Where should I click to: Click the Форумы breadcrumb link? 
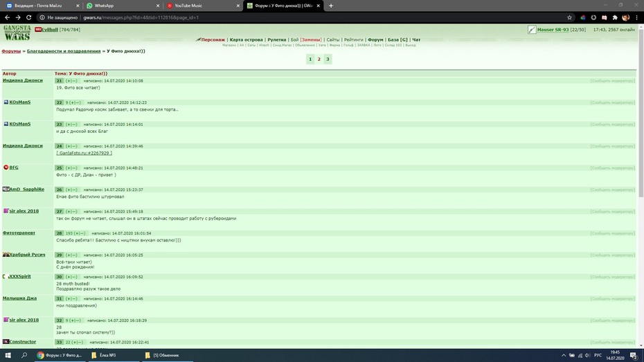[11, 51]
